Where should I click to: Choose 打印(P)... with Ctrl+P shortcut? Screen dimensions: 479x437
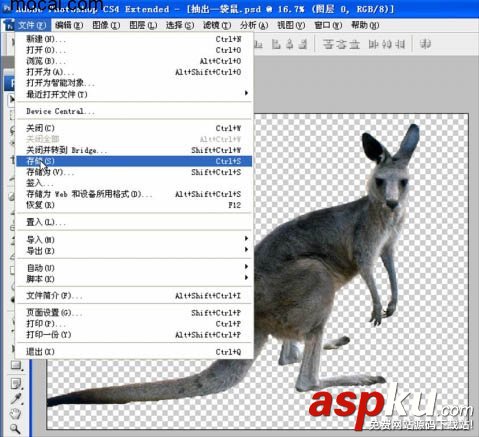[x=134, y=324]
